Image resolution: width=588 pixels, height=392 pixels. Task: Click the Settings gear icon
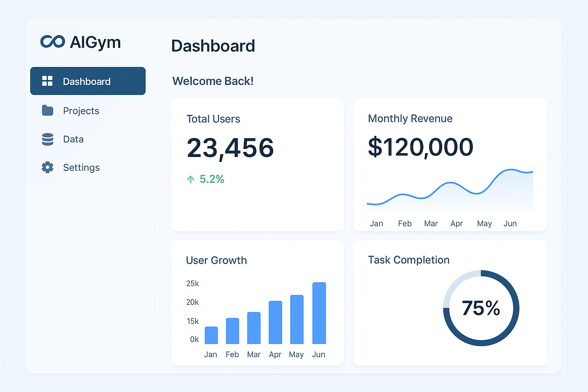pyautogui.click(x=47, y=167)
